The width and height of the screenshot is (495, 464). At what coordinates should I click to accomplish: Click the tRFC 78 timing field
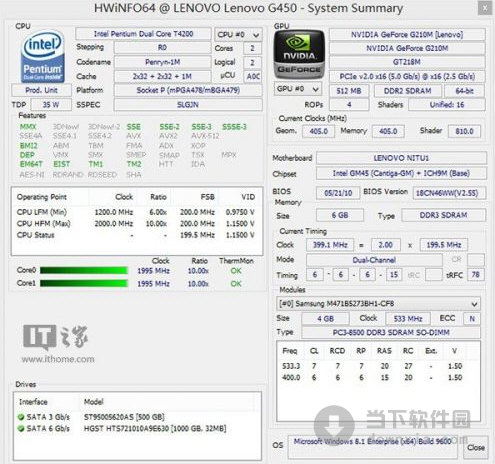pyautogui.click(x=476, y=275)
